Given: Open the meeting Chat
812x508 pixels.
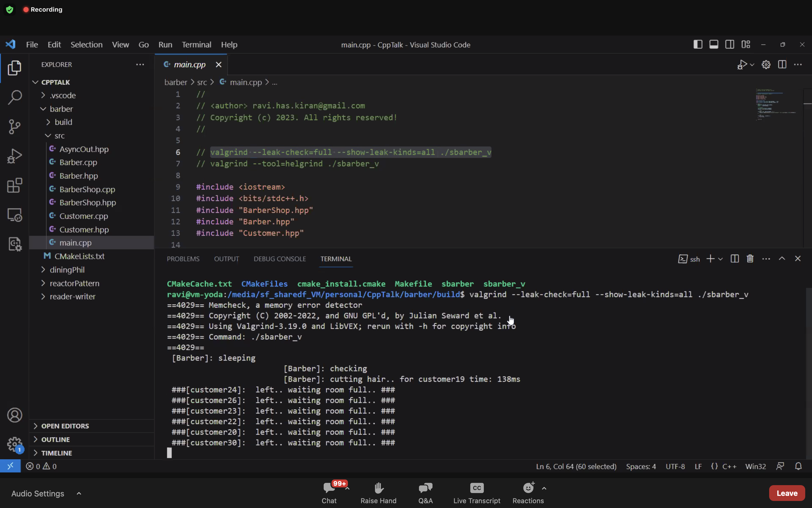Looking at the screenshot, I should tap(330, 493).
